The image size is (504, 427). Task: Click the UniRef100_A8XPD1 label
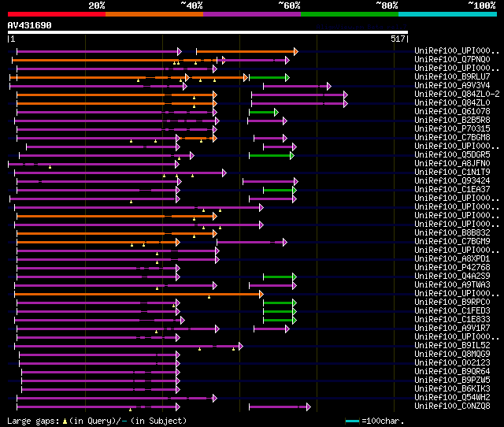(452, 259)
